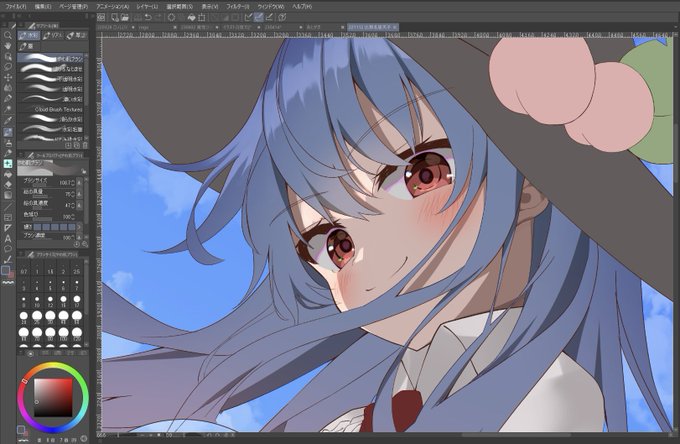Open ブラシサイズ dynamics settings button

[x=79, y=183]
